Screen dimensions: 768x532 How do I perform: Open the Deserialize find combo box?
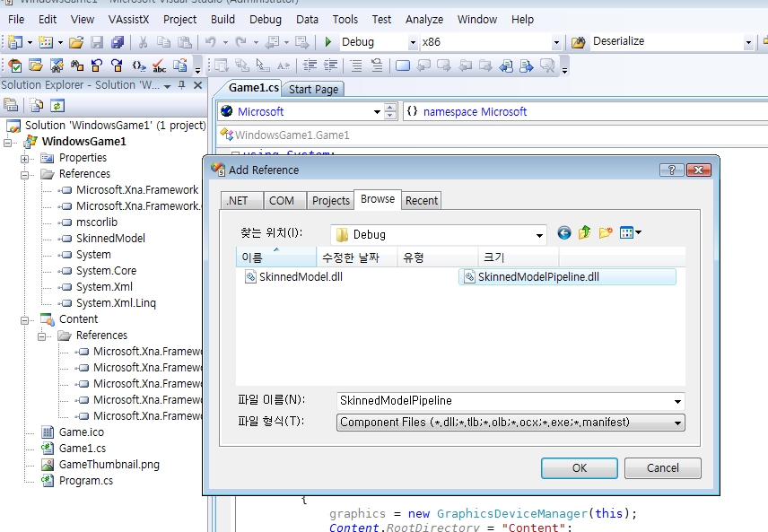[x=748, y=43]
